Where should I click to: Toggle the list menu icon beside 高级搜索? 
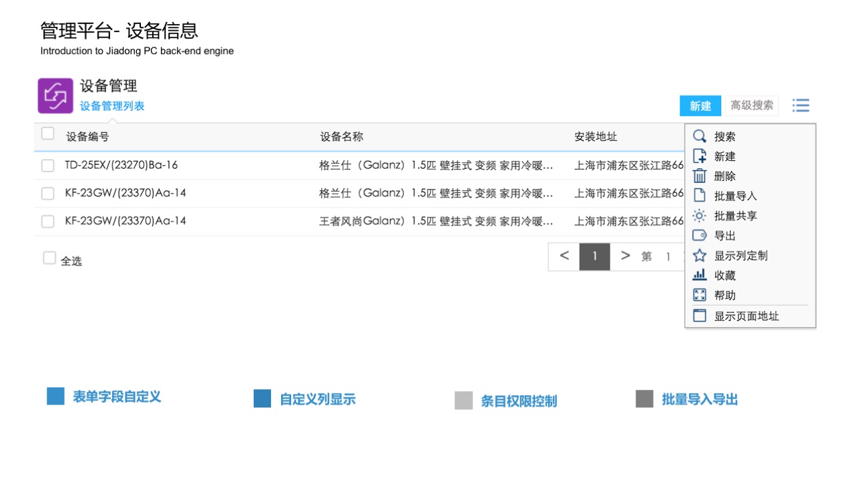tap(801, 105)
